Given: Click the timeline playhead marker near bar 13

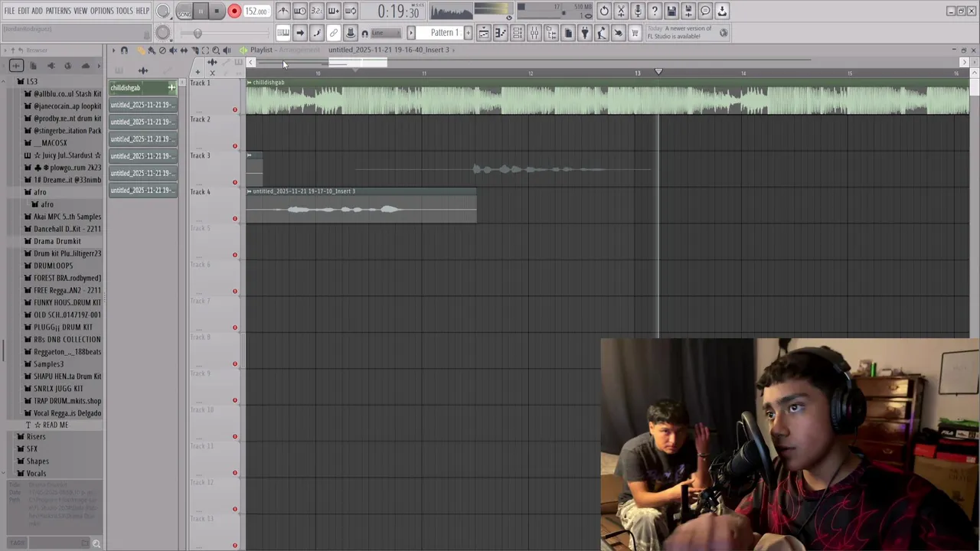Looking at the screenshot, I should click(658, 72).
